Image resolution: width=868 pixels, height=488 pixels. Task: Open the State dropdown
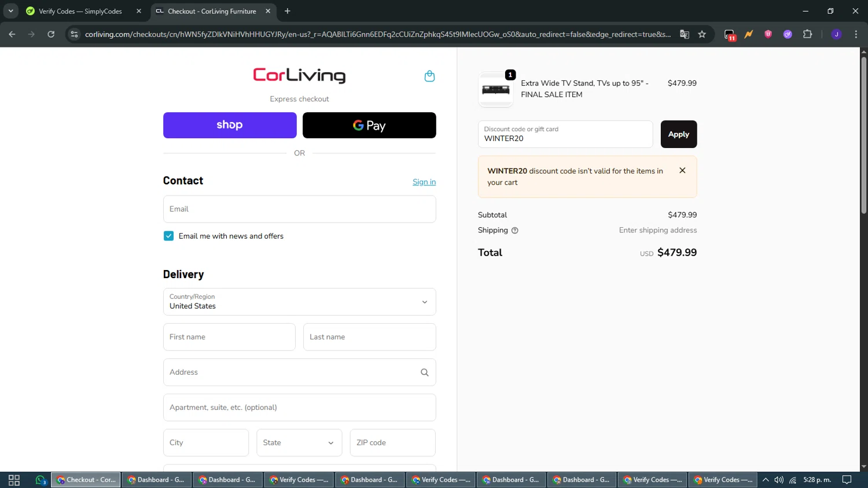tap(299, 443)
